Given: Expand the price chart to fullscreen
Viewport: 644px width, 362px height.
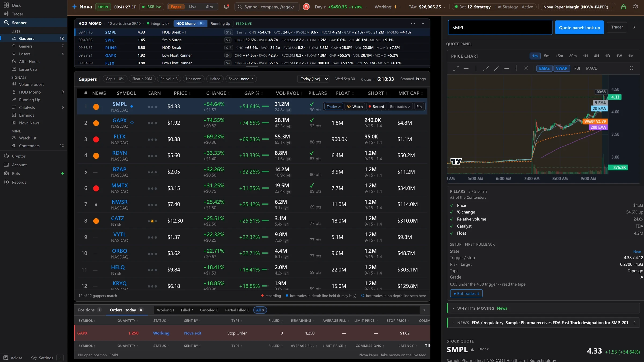Looking at the screenshot, I should [x=631, y=68].
